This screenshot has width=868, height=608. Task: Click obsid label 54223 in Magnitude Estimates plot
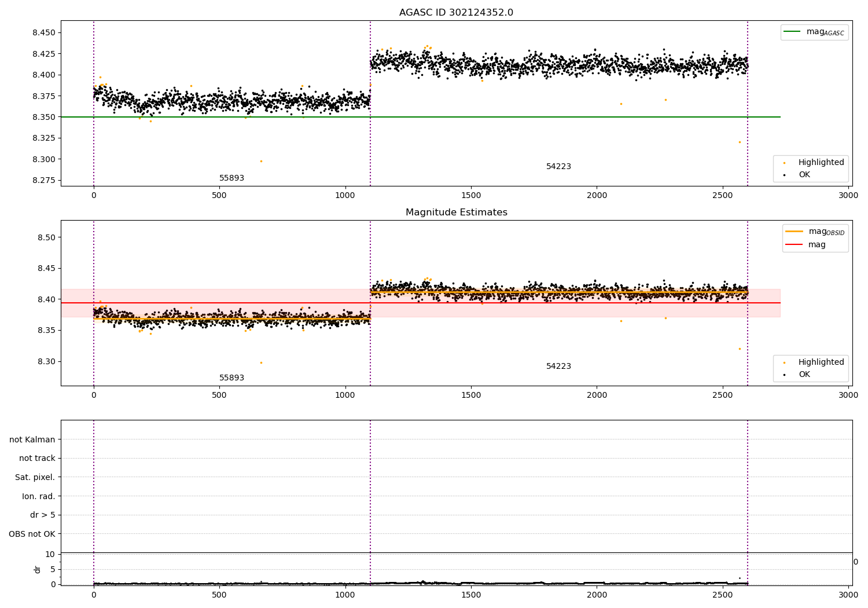click(x=558, y=367)
